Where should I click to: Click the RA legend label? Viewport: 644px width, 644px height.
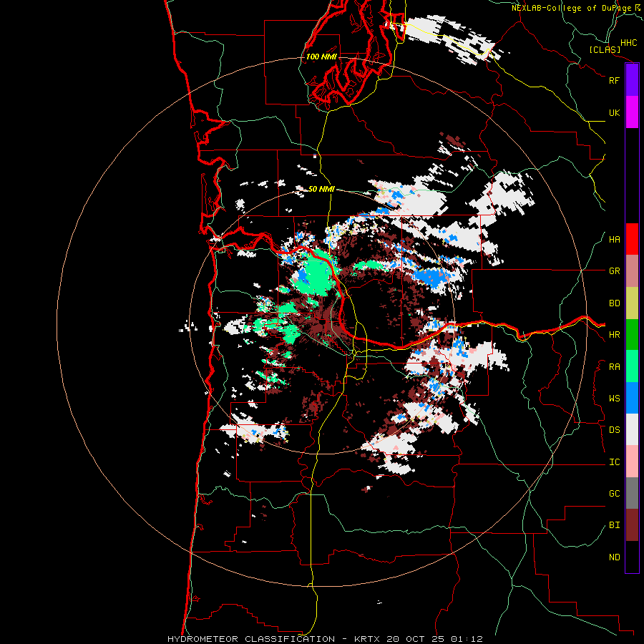click(x=614, y=367)
